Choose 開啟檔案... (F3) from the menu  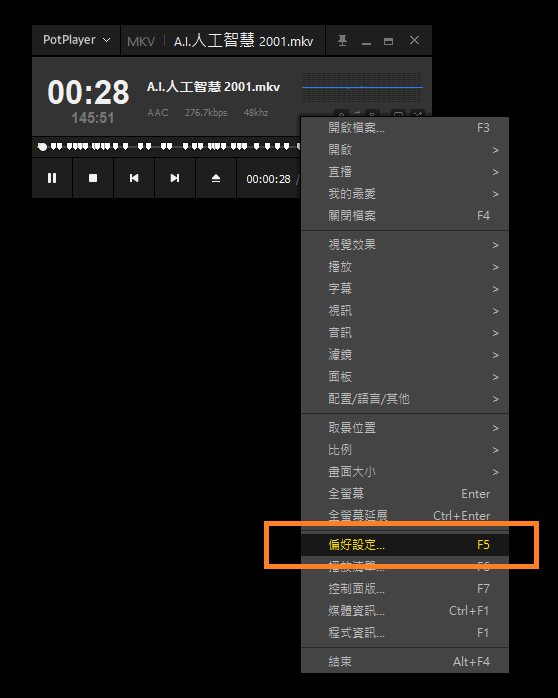(x=405, y=128)
